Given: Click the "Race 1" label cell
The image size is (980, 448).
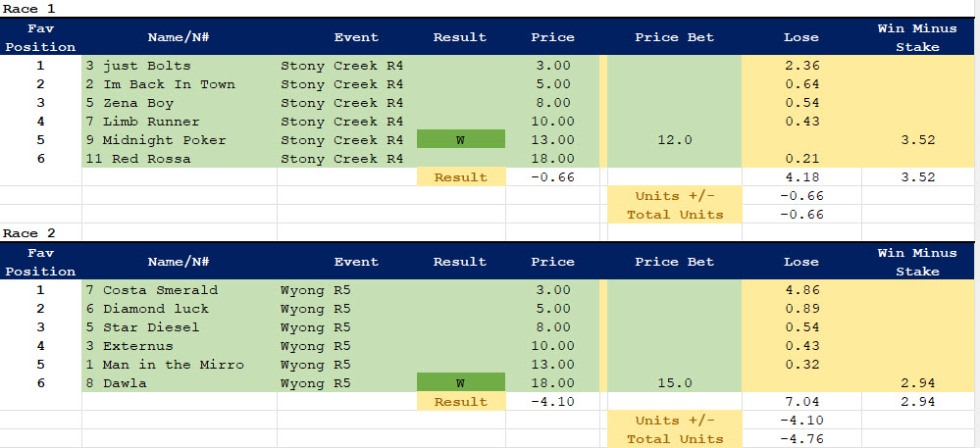Looking at the screenshot, I should coord(29,8).
